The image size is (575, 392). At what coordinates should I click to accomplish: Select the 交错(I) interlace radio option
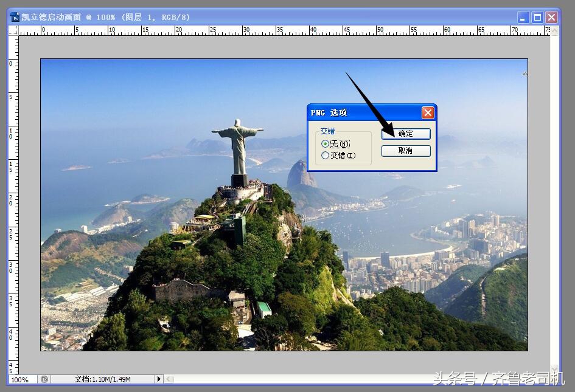click(x=338, y=156)
